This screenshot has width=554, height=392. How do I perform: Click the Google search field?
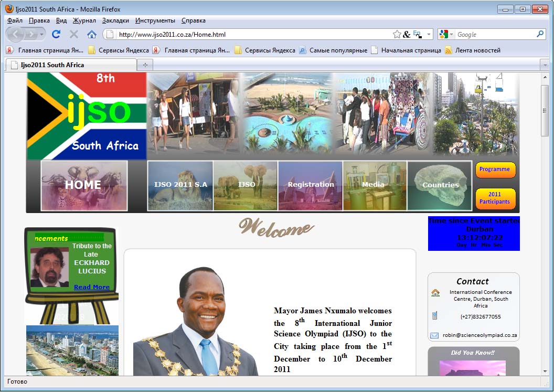tap(496, 34)
